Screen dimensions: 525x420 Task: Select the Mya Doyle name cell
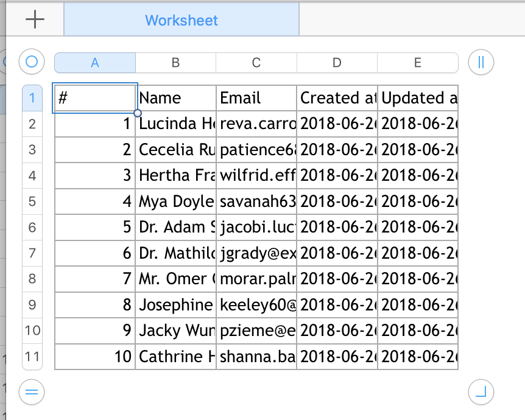[177, 201]
